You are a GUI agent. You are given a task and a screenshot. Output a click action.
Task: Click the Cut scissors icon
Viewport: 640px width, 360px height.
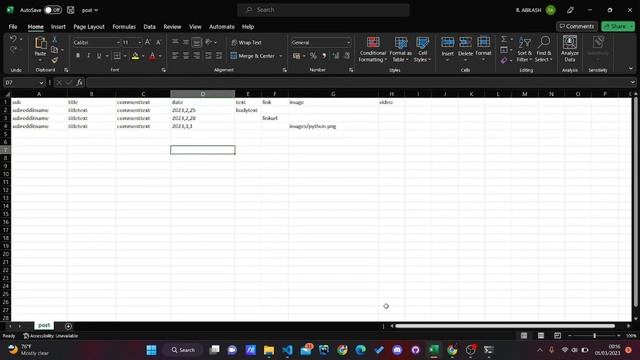click(x=55, y=39)
